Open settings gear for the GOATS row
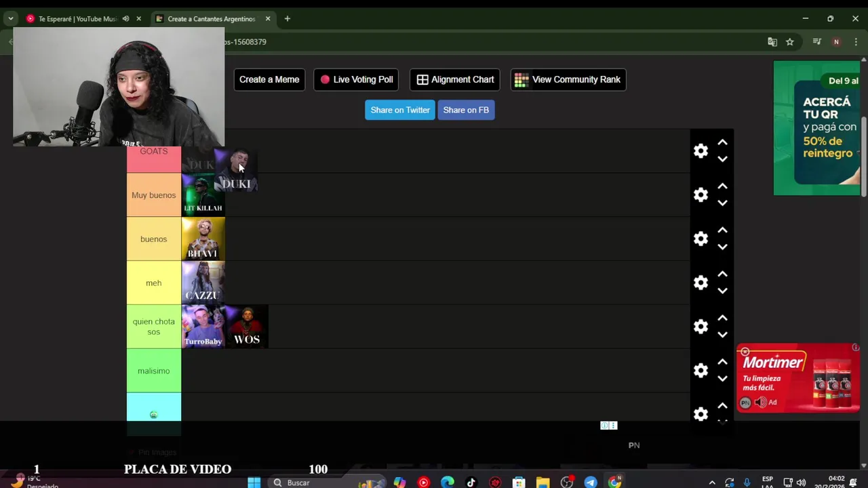868x488 pixels. click(701, 151)
